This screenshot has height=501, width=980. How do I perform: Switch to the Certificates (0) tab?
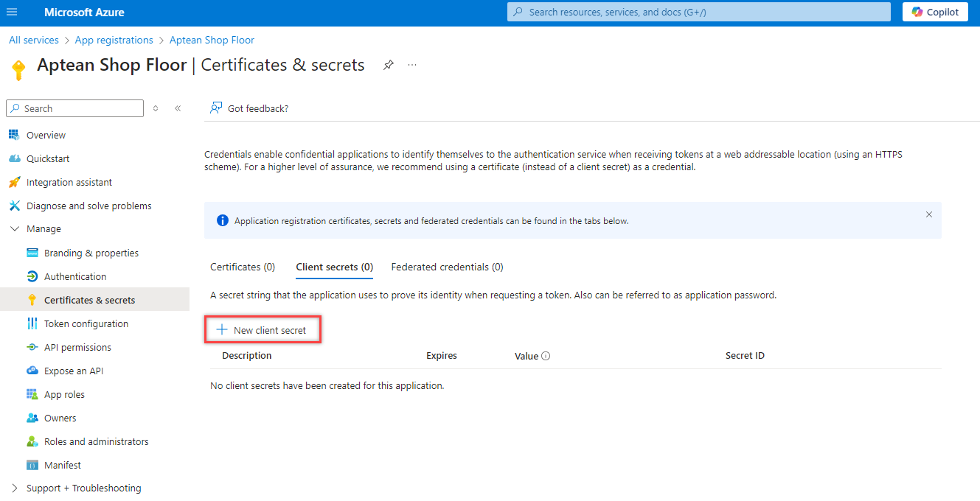pos(243,267)
